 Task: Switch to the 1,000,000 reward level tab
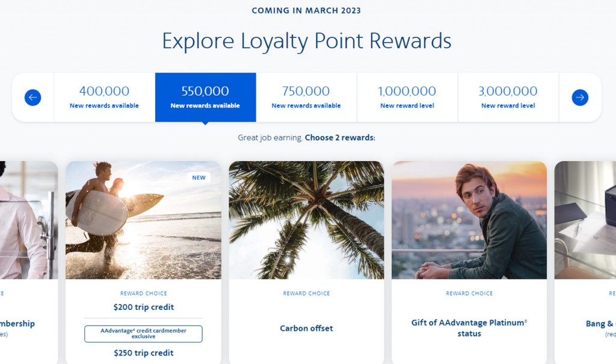(407, 97)
